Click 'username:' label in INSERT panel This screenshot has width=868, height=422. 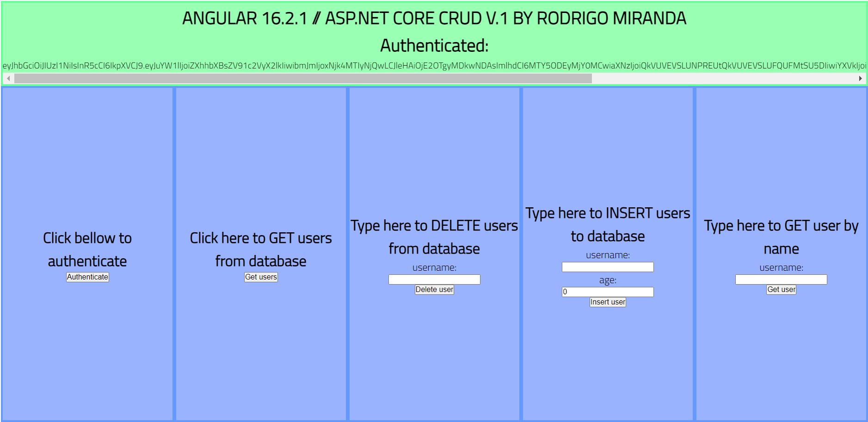(608, 255)
